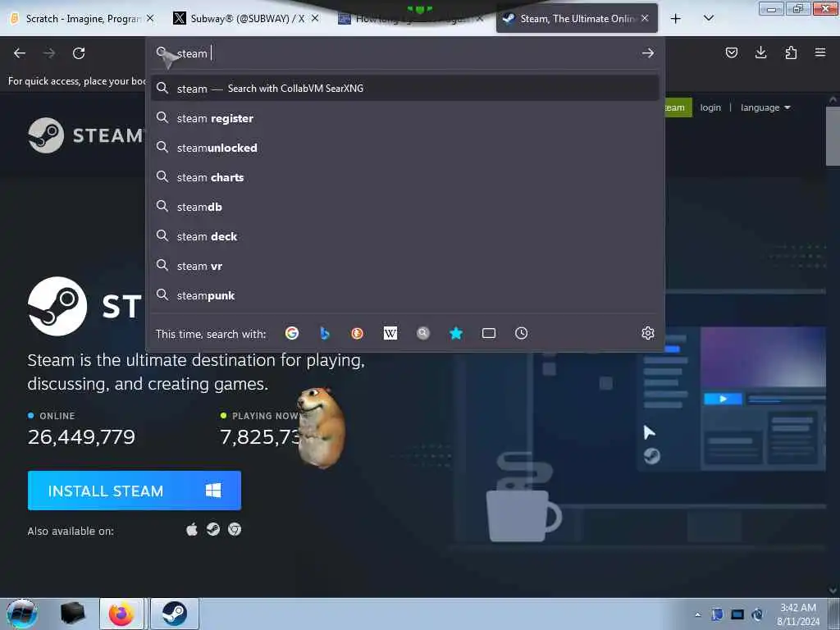Open the Pocket save icon
The height and width of the screenshot is (630, 840).
click(x=731, y=52)
